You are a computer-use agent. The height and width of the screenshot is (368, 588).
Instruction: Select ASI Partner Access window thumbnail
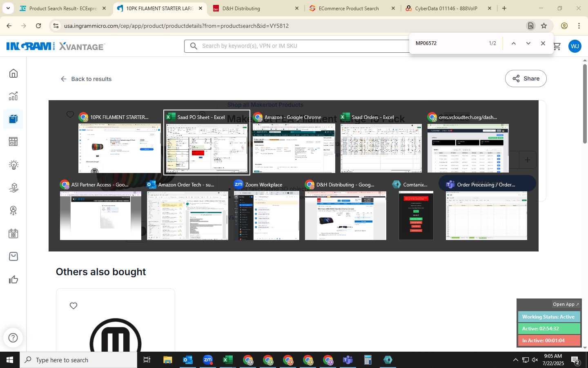click(100, 210)
